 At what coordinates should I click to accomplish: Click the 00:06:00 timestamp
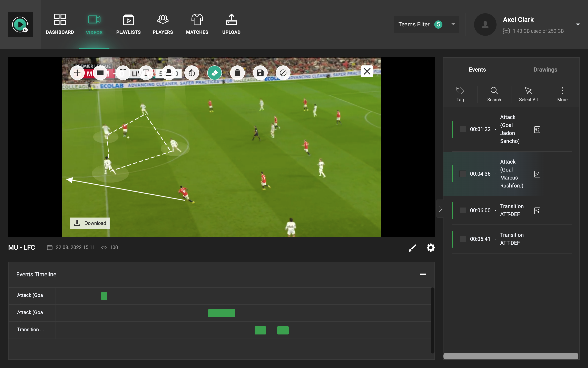(480, 210)
